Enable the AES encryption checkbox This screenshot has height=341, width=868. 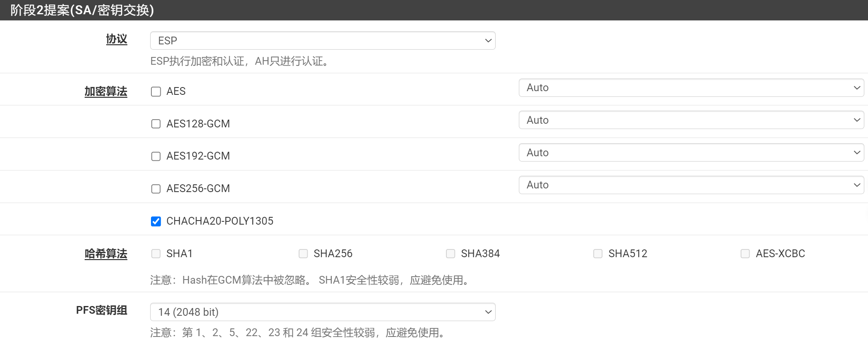156,92
